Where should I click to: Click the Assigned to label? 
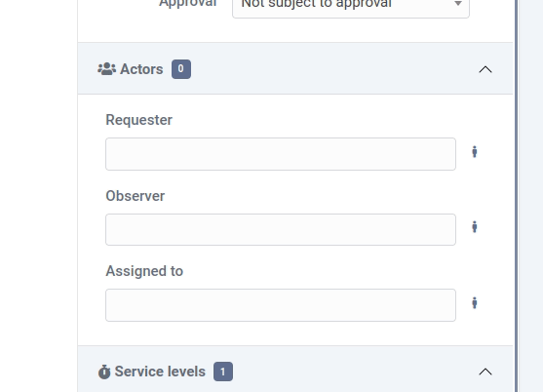tap(144, 271)
